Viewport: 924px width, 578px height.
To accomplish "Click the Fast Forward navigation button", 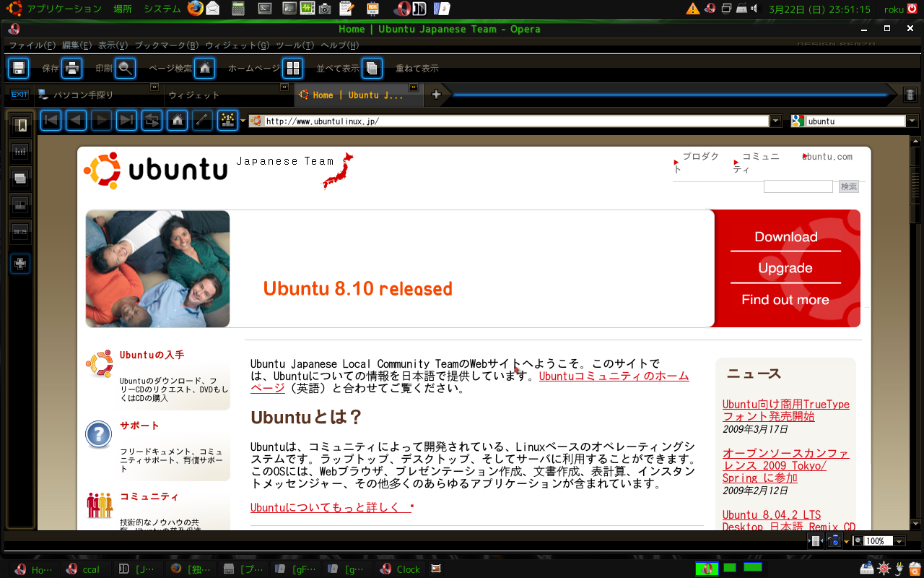I will pos(127,120).
